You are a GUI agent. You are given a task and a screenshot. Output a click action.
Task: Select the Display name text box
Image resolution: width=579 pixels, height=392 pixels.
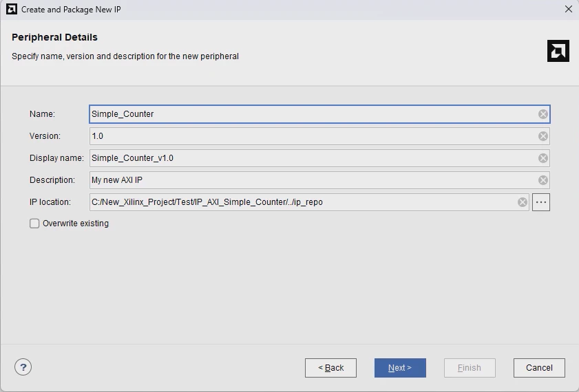(310, 158)
